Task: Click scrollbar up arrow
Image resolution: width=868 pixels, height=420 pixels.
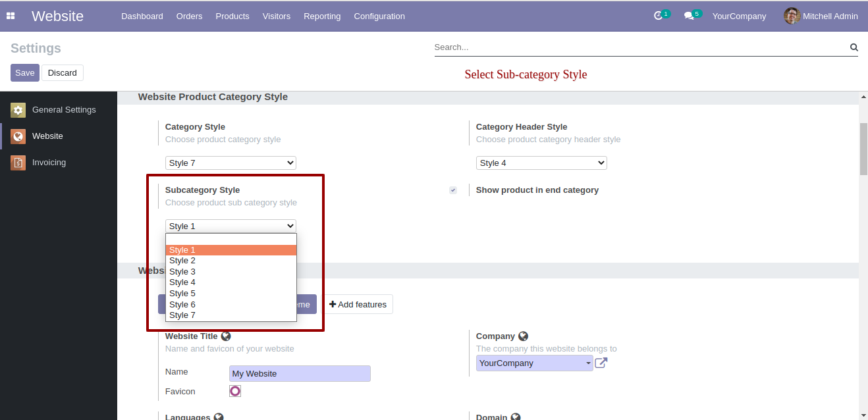Action: coord(863,96)
